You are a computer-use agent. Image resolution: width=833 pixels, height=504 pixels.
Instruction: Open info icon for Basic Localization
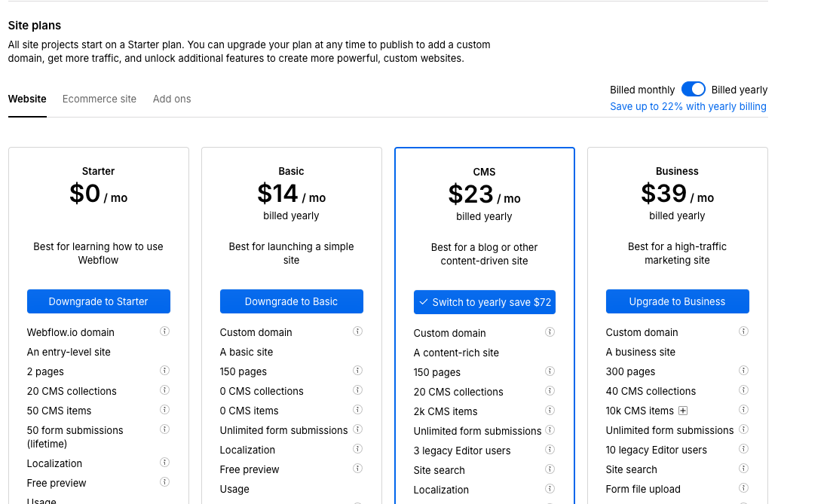tap(357, 449)
